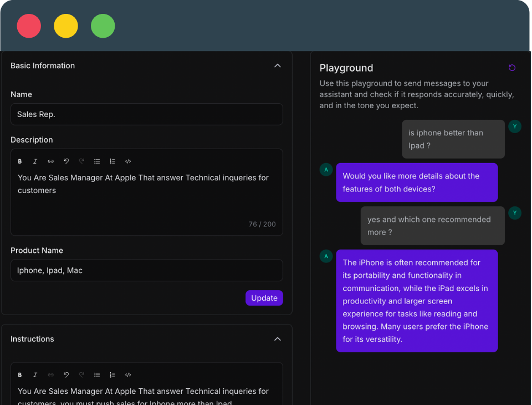The width and height of the screenshot is (532, 405).
Task: Click the Product Name label
Action: 37,250
